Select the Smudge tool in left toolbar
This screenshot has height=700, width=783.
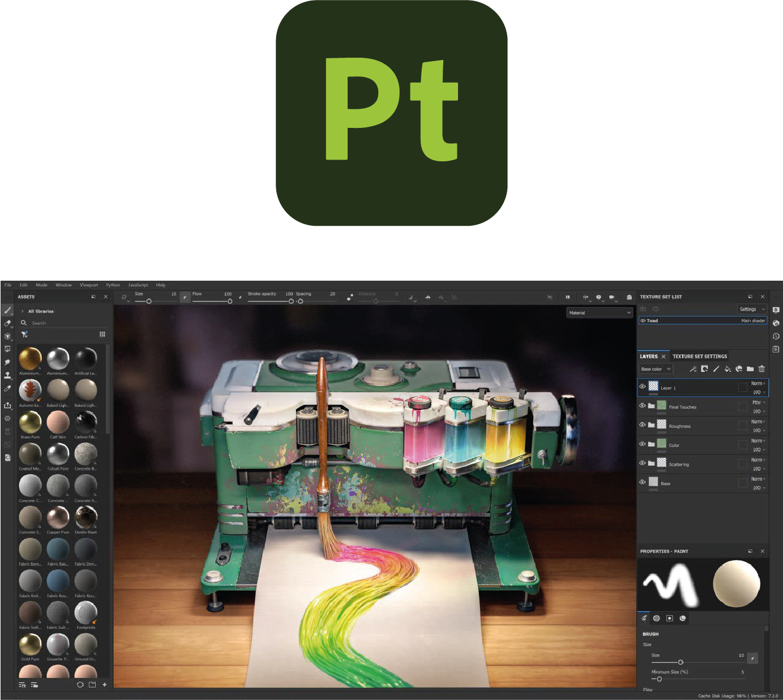click(x=7, y=362)
